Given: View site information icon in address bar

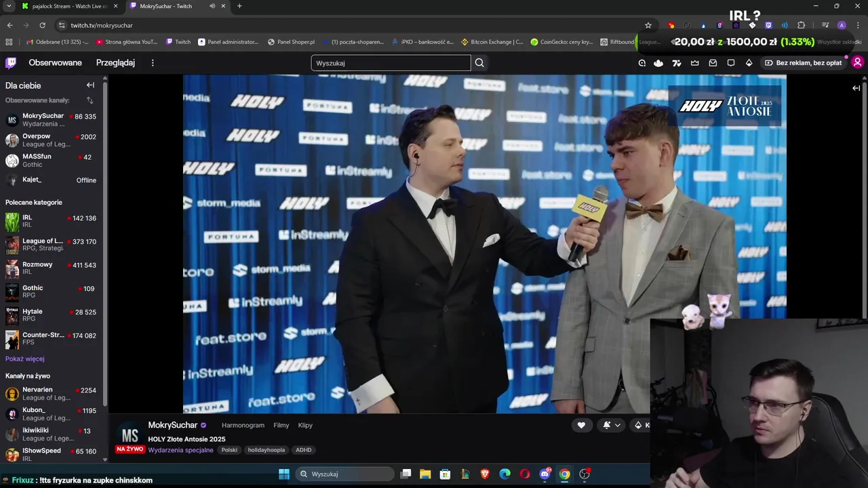Looking at the screenshot, I should 62,25.
